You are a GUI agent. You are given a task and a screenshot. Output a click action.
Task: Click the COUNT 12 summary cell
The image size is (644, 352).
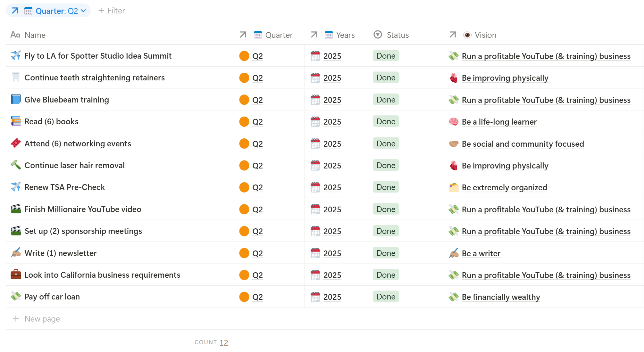(x=211, y=342)
